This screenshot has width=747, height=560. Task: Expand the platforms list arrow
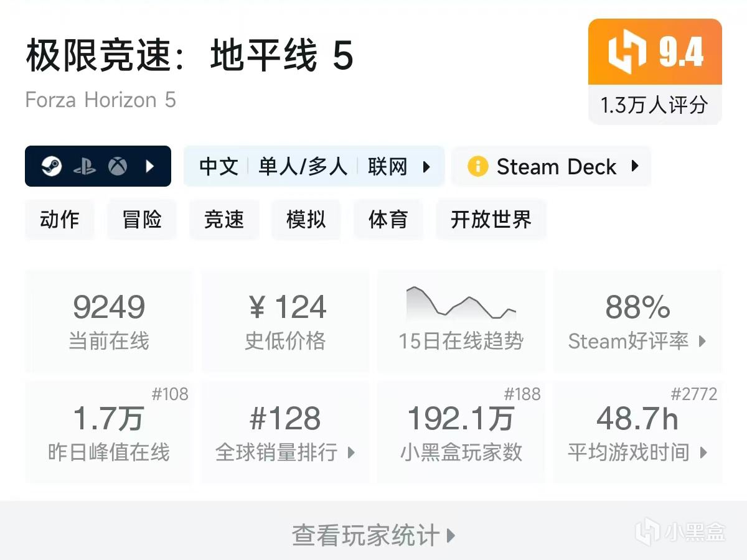[x=150, y=166]
